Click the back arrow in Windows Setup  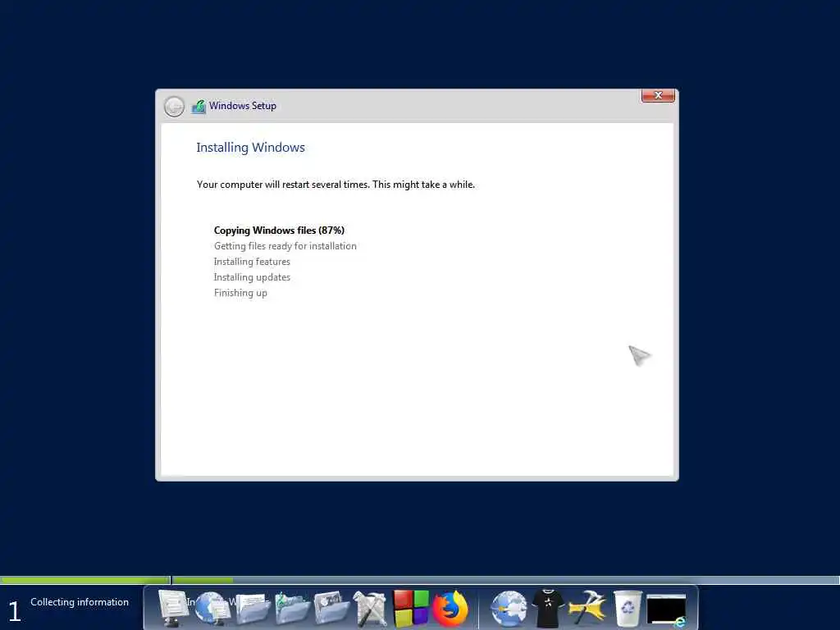click(x=174, y=107)
